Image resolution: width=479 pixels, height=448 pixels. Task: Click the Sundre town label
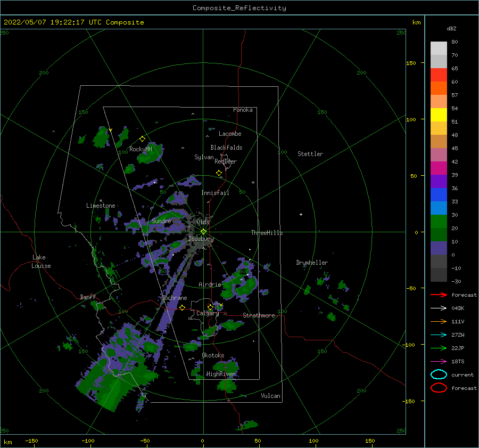(x=161, y=221)
